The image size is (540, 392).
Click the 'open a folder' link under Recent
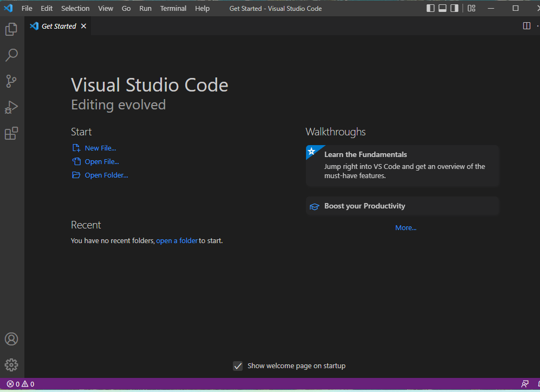tap(177, 240)
